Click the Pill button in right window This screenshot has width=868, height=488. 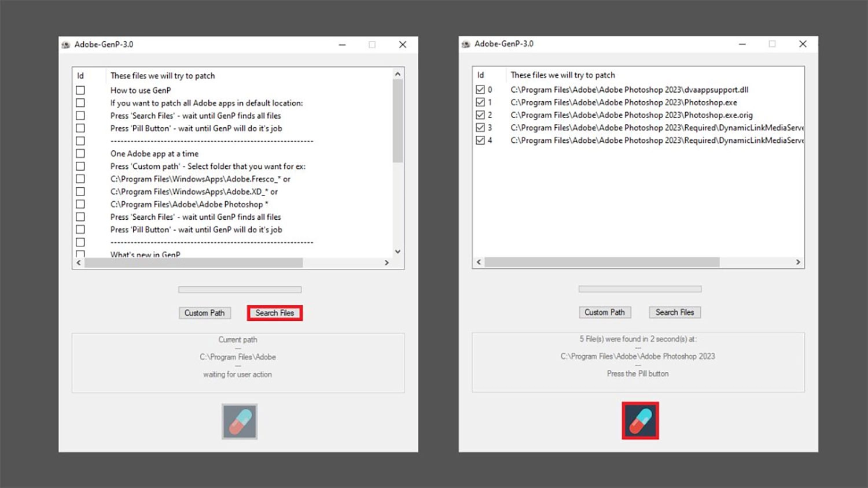click(x=640, y=420)
